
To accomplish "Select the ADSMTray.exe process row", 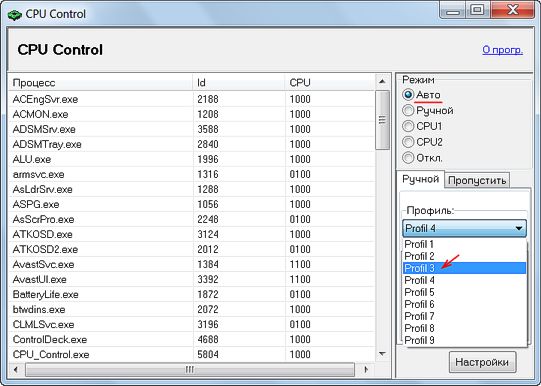I will coord(192,144).
